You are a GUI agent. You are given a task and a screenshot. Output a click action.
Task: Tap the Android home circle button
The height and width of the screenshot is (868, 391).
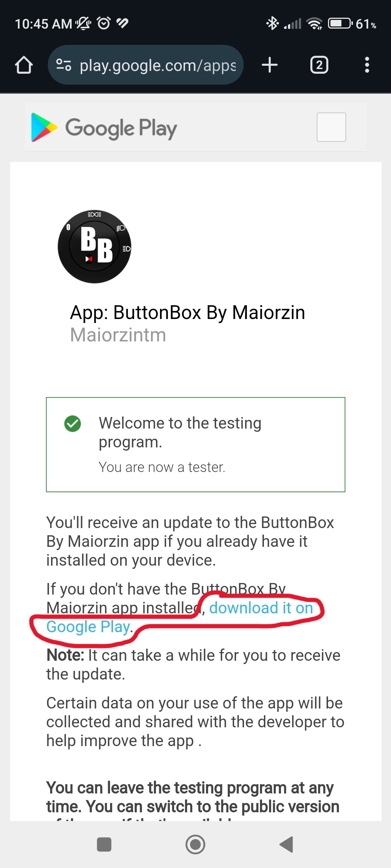(195, 844)
